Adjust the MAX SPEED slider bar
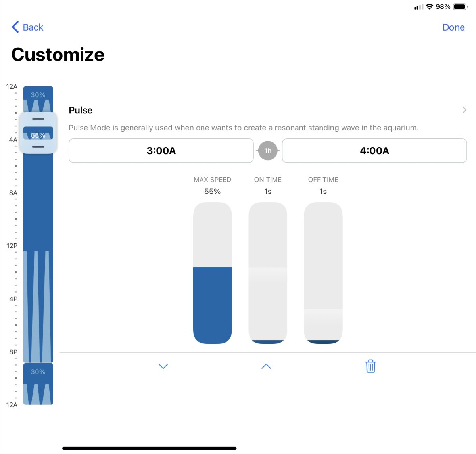 pyautogui.click(x=212, y=273)
